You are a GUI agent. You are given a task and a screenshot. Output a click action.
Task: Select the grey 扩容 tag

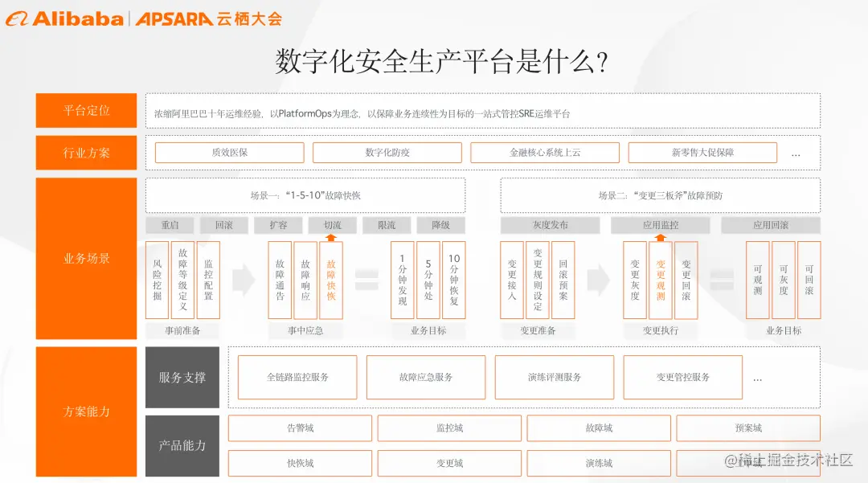tap(278, 225)
